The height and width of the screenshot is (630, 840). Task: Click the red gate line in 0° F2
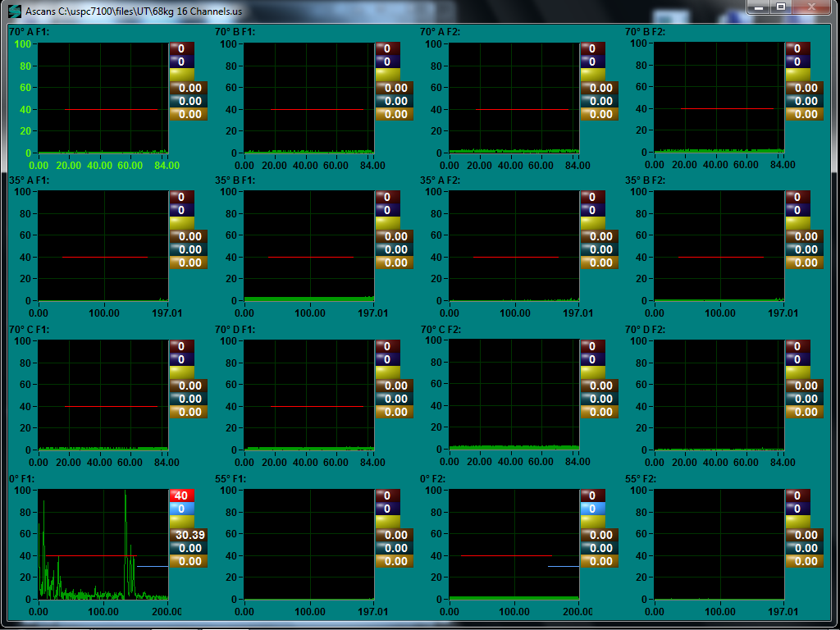coord(506,555)
